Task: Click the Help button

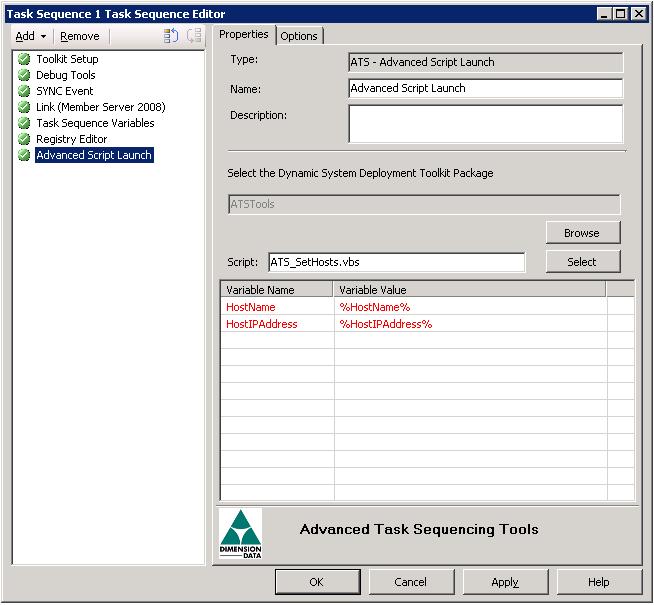Action: point(599,582)
